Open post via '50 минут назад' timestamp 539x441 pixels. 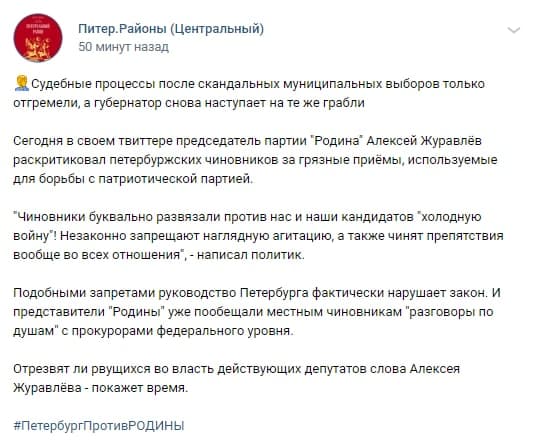(x=123, y=47)
